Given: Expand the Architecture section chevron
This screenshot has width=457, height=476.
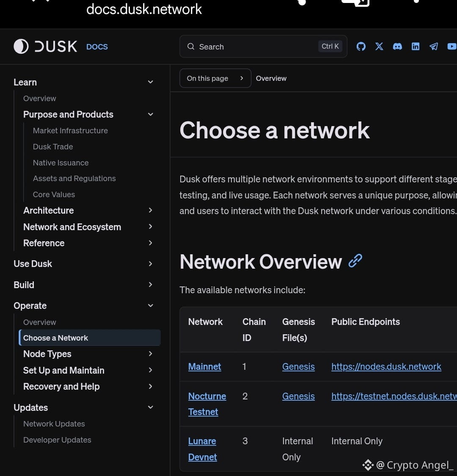Looking at the screenshot, I should point(150,210).
